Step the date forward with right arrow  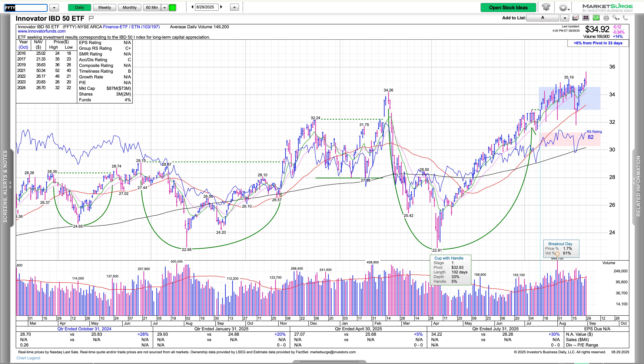coord(221,7)
